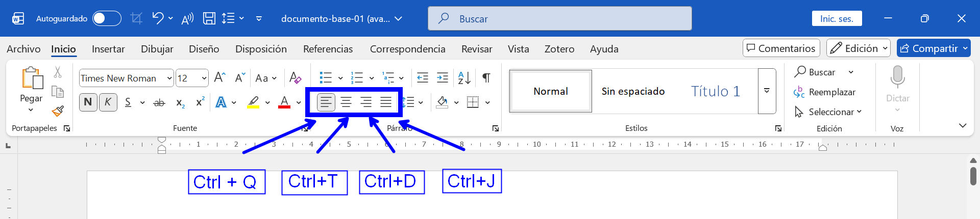Select the Sin espaciado style
Viewport: 980px width, 219px height.
pos(633,91)
